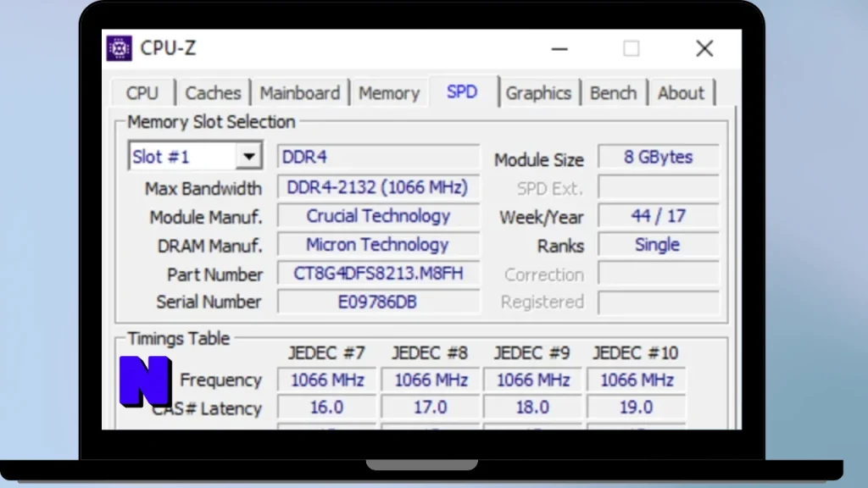The width and height of the screenshot is (868, 488).
Task: Click the CAS# Latency 18.0 cell
Action: [532, 408]
